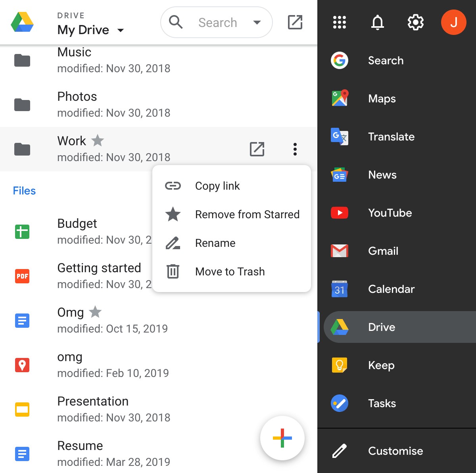476x473 pixels.
Task: Open Google Translate from the apps panel
Action: [x=391, y=137]
